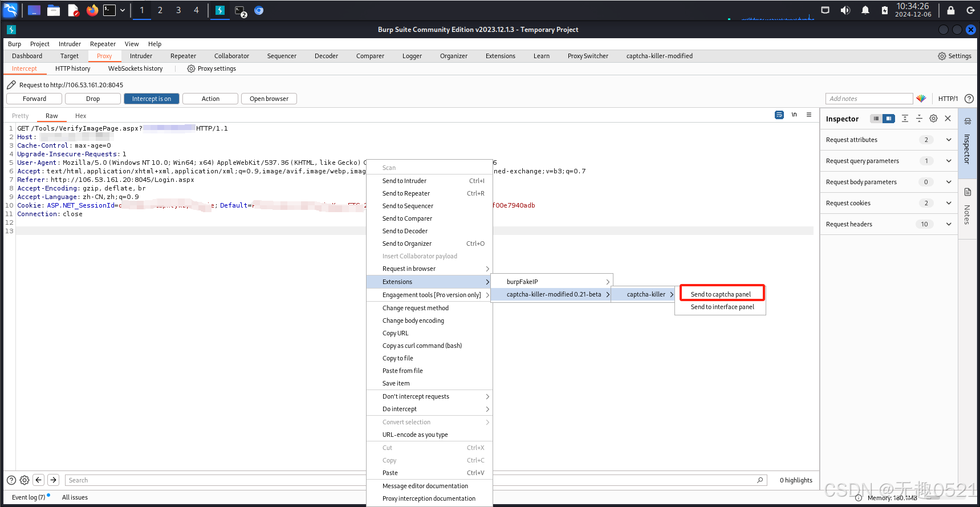The width and height of the screenshot is (980, 507).
Task: Go to next search match arrow
Action: (x=53, y=480)
